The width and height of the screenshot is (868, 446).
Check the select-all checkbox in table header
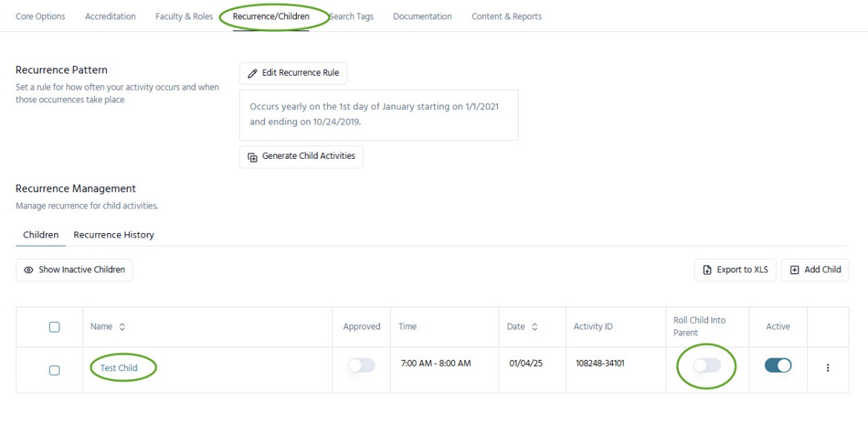pos(54,327)
